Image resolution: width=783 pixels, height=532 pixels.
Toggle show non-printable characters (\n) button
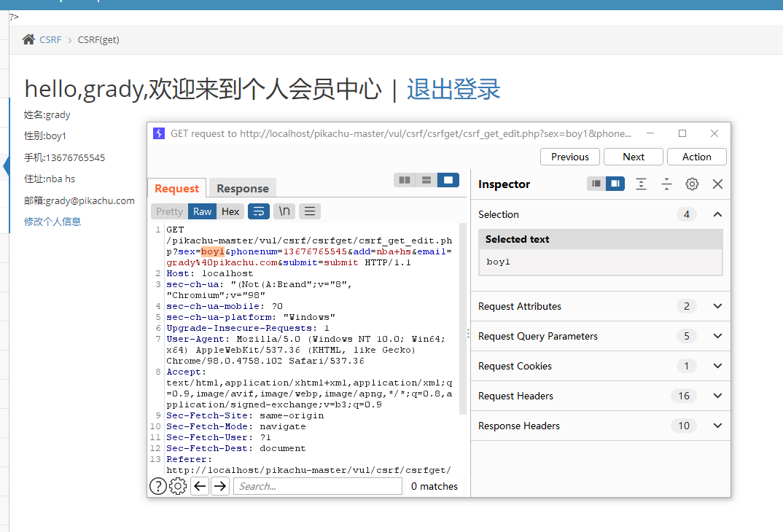284,211
